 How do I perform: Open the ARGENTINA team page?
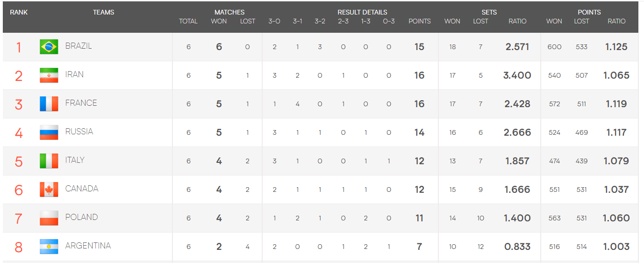coord(88,246)
